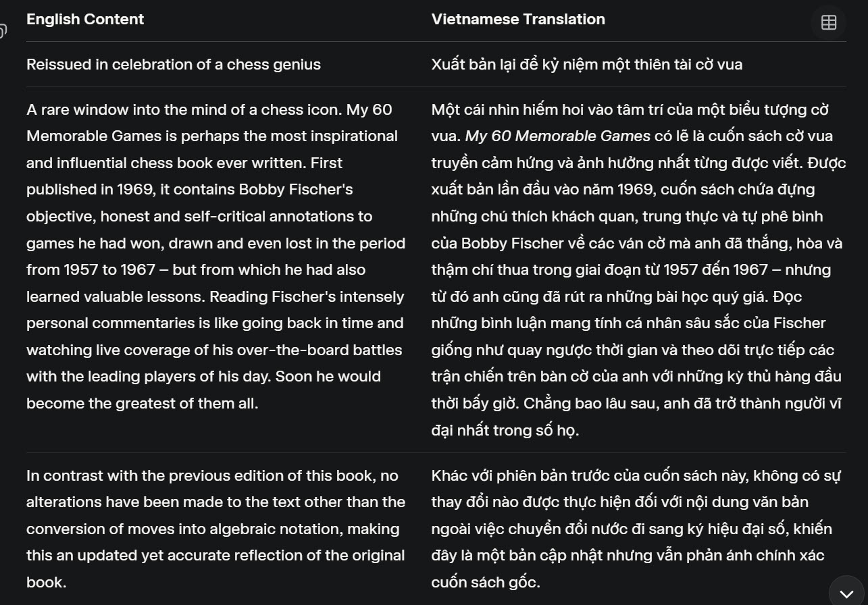The height and width of the screenshot is (605, 868).
Task: Click the English paragraph starting "A rare window"
Action: (x=215, y=257)
